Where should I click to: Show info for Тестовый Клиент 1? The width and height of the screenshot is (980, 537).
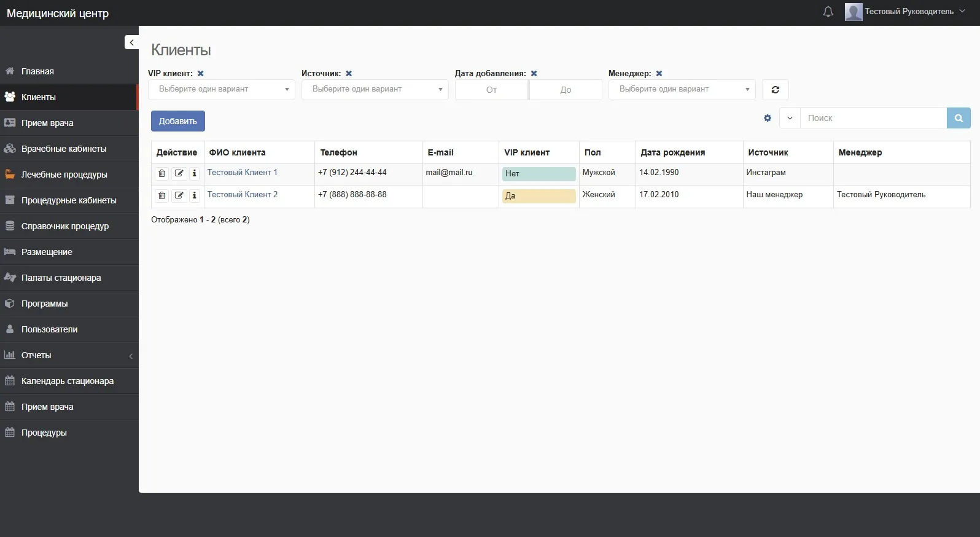point(194,173)
